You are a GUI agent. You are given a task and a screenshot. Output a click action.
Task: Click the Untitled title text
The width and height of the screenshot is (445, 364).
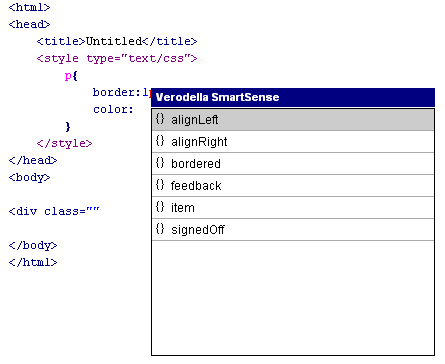(114, 41)
